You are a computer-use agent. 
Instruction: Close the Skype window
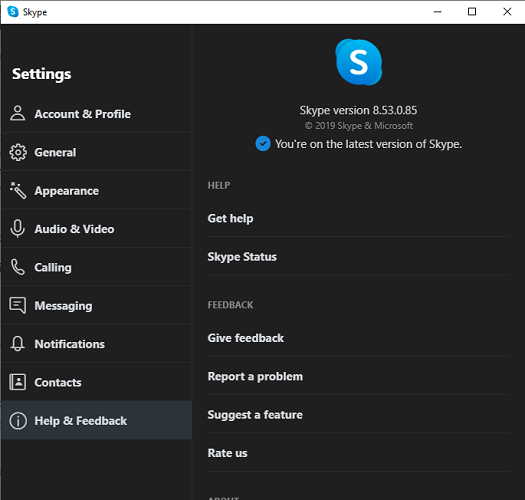(507, 12)
